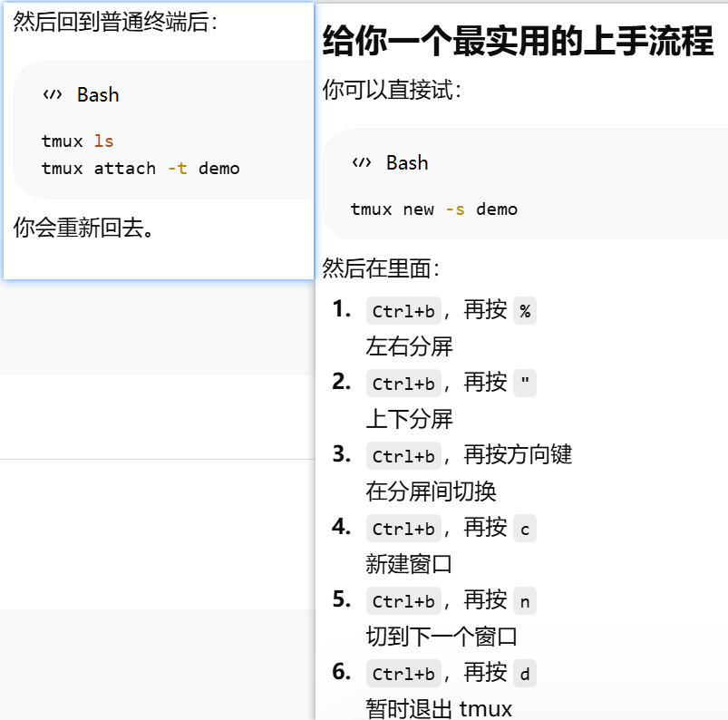Screen dimensions: 728x720
Task: Click the code icon beside Bash in the left panel
Action: pos(52,95)
